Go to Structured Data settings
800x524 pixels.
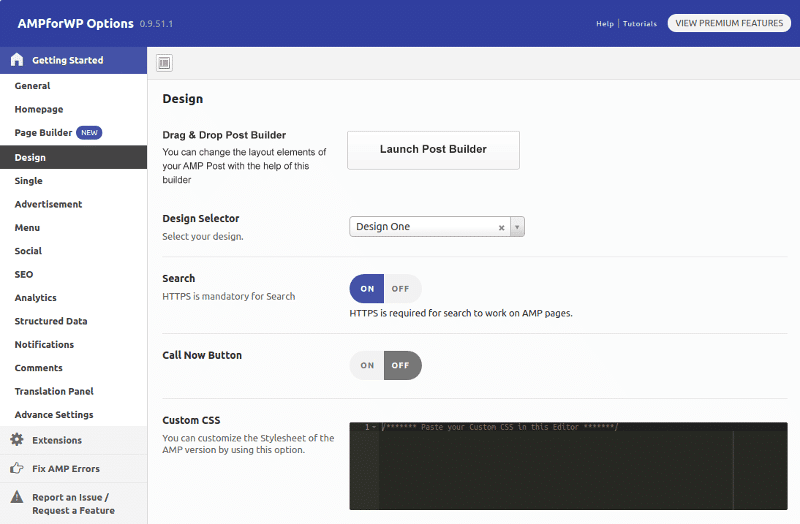tap(73, 321)
